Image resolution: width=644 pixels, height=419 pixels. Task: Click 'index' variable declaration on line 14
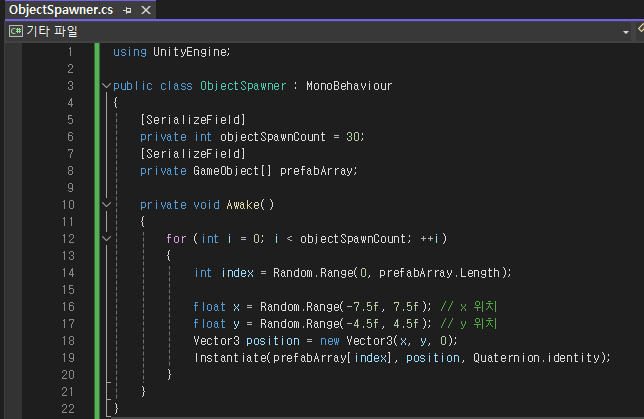pos(237,273)
